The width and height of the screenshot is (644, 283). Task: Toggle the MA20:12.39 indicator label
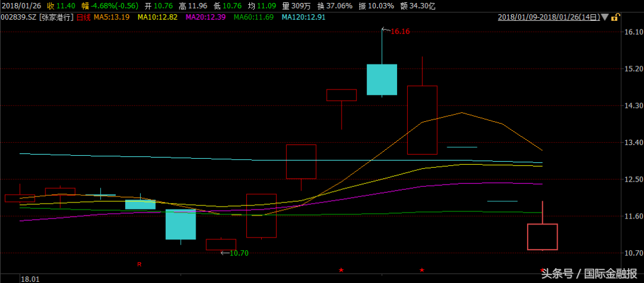tap(206, 17)
